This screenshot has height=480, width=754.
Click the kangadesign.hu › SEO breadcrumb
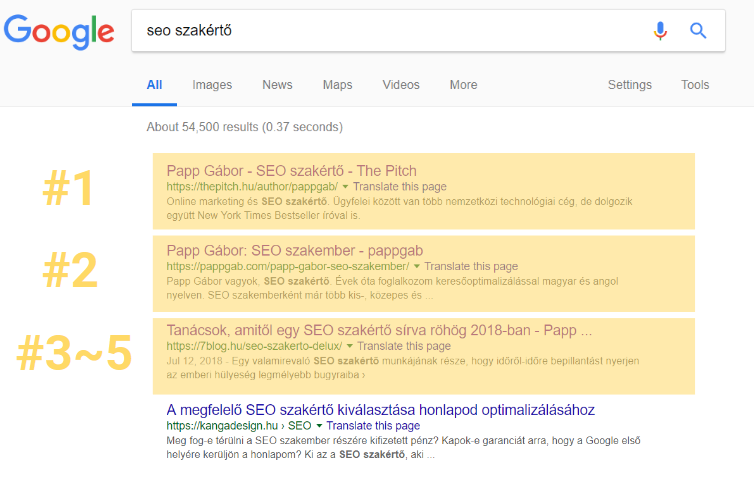tap(239, 426)
